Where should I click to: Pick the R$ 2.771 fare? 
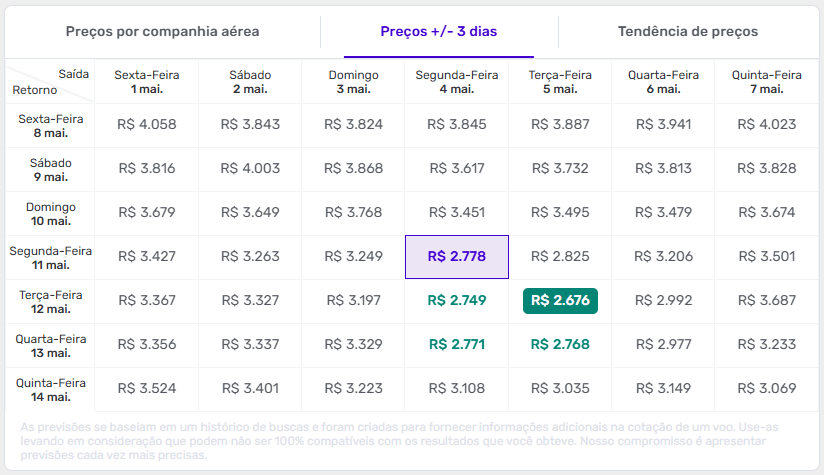457,344
